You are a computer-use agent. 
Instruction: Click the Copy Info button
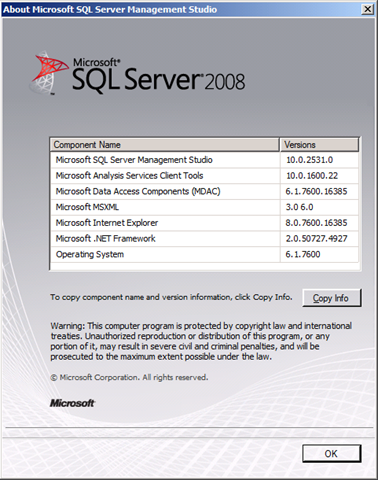coord(332,298)
